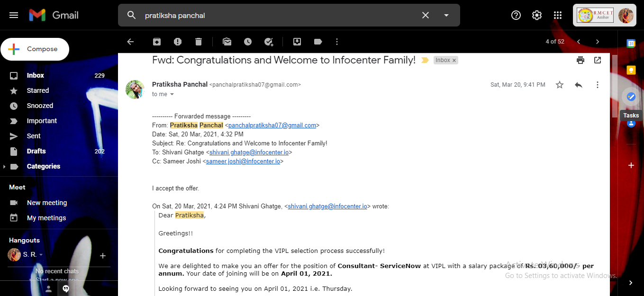Screen dimensions: 644x296
Task: Reply using the arrow icon
Action: point(579,85)
